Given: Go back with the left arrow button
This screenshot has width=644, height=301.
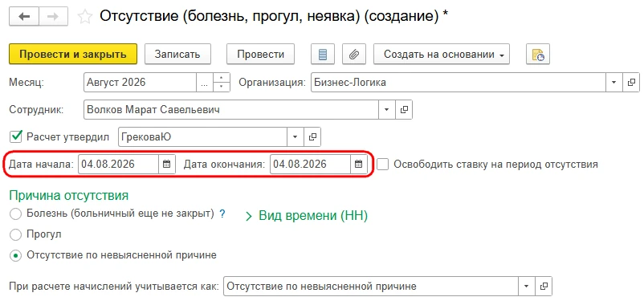Looking at the screenshot, I should coord(24,17).
